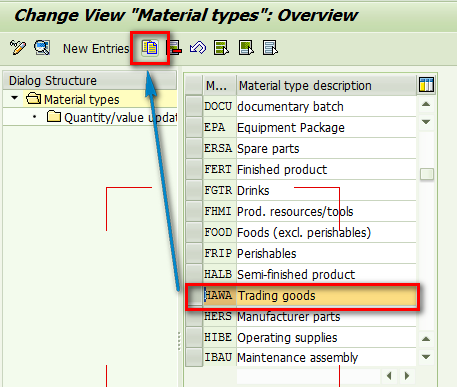Screen dimensions: 457x387
Task: Open the Quantity/value updating folder
Action: pos(112,117)
